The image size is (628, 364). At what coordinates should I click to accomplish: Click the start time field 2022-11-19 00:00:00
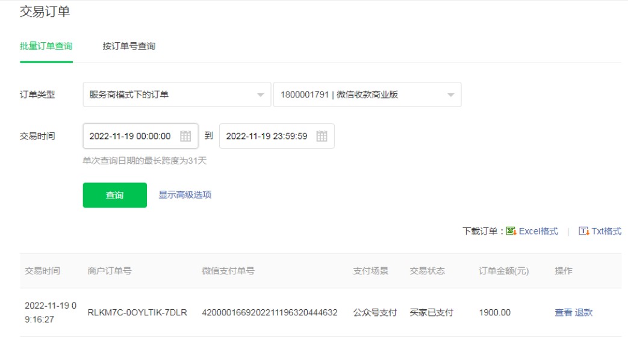click(130, 136)
